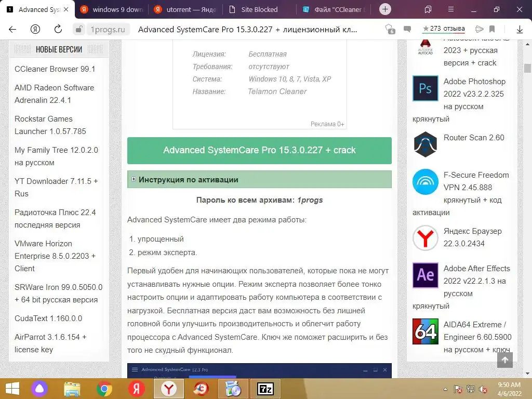
Task: Bookmark this page
Action: 492,29
